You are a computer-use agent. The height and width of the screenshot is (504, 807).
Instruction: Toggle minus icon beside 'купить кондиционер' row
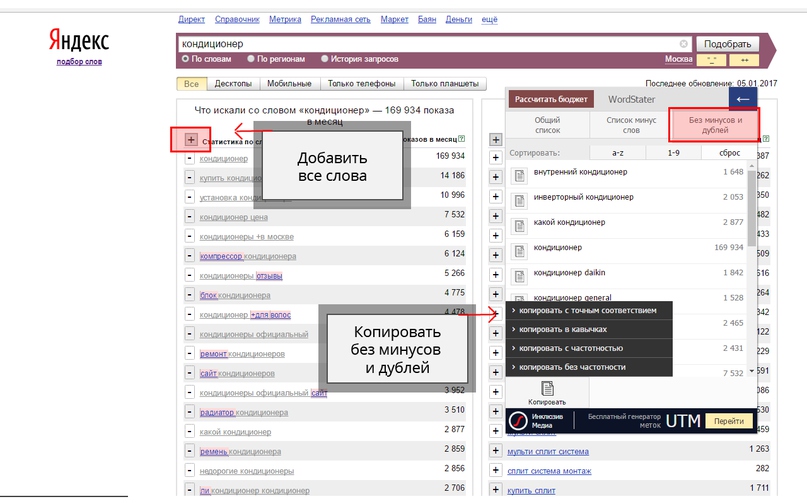coord(189,178)
